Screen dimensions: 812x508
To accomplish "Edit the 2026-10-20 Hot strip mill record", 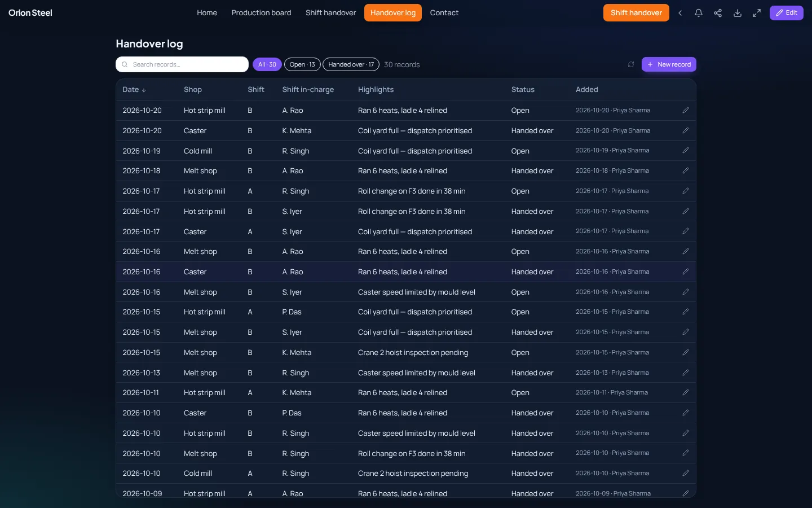I will coord(686,110).
